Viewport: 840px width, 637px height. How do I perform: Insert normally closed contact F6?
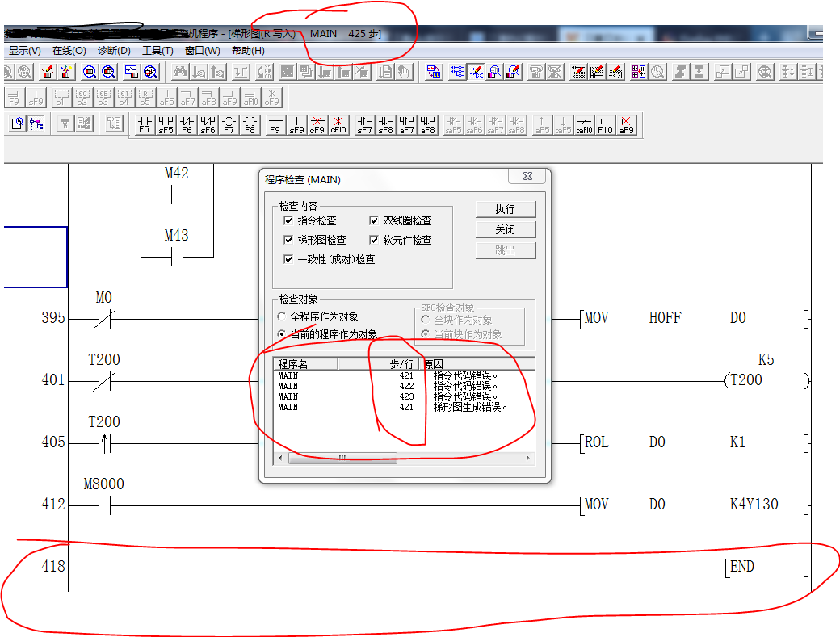pyautogui.click(x=187, y=124)
